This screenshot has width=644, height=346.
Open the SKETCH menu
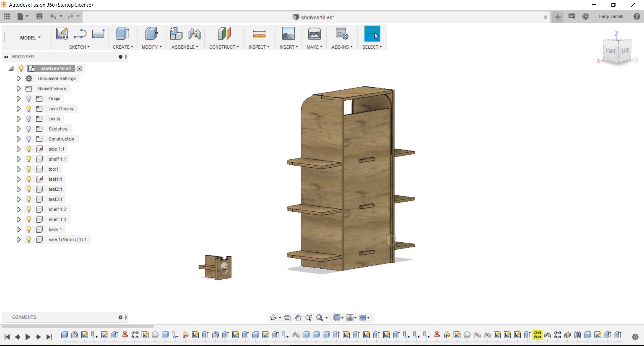pos(79,47)
